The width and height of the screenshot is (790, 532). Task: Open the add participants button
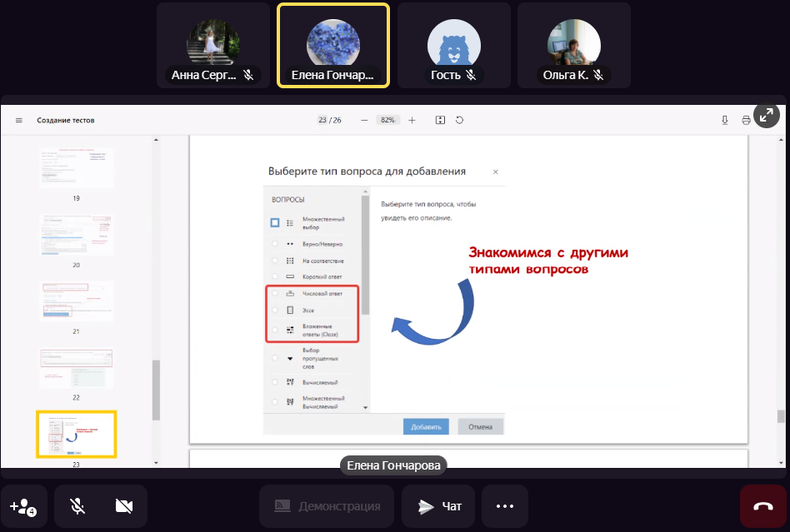(x=23, y=506)
